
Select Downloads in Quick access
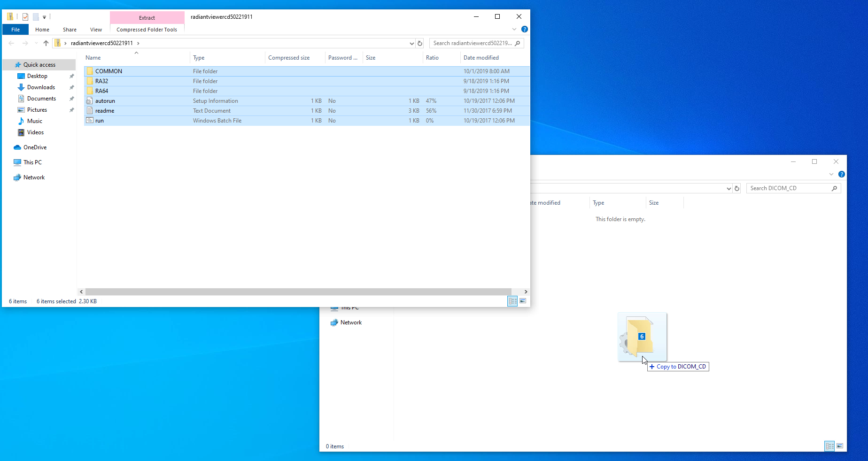click(41, 87)
